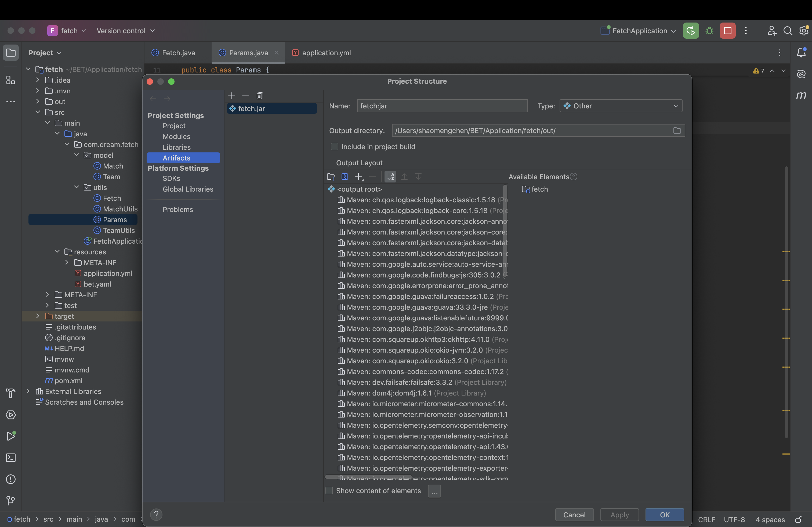Check Show content of elements

(329, 491)
